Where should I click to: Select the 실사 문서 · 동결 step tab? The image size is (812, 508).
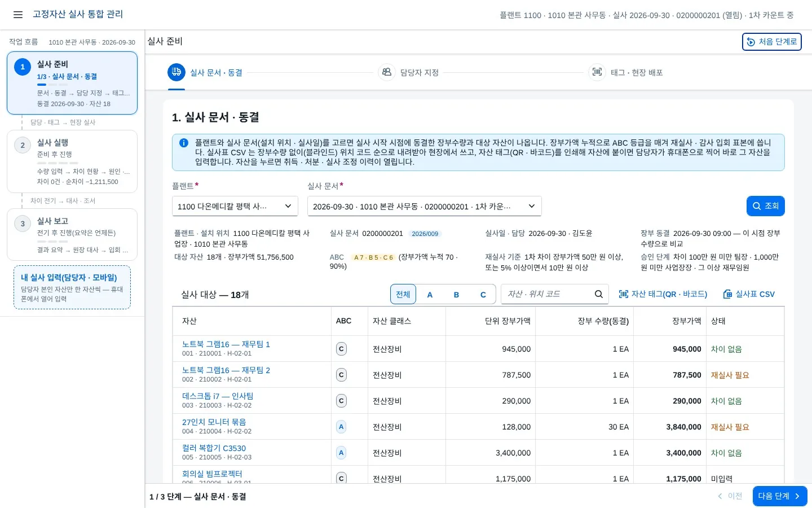[x=205, y=72]
